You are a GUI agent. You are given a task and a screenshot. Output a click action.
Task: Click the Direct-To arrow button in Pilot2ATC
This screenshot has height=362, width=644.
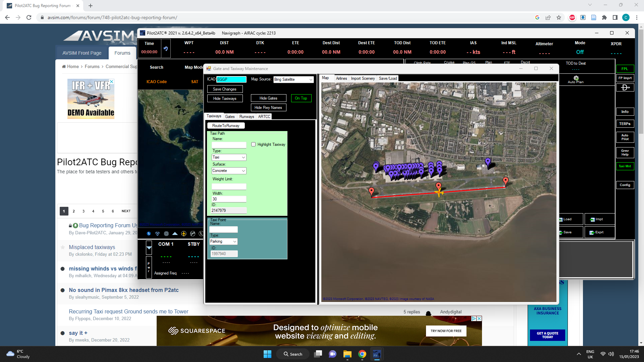point(625,87)
